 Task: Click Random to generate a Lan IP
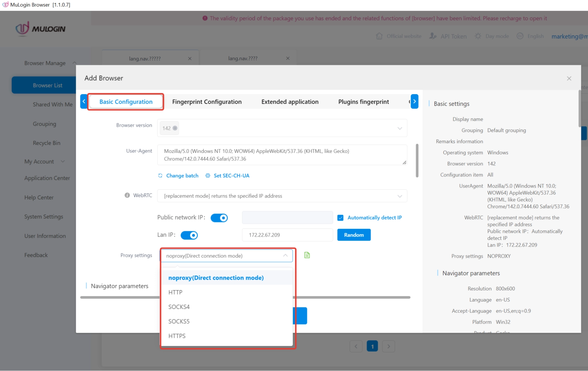[x=354, y=235]
